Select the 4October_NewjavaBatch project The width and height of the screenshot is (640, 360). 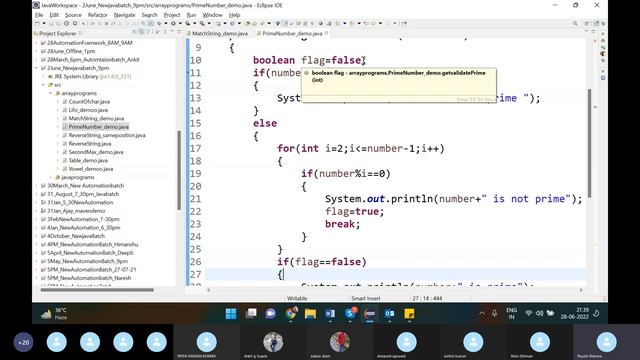coord(76,236)
